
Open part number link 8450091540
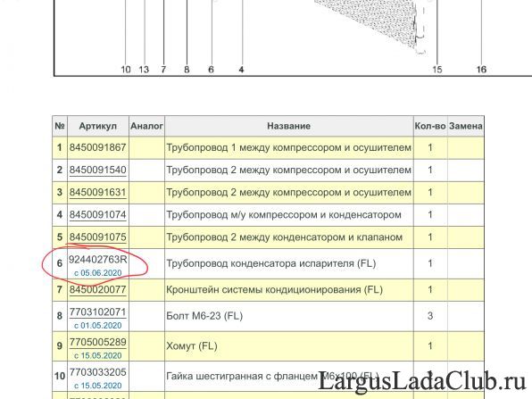click(97, 170)
